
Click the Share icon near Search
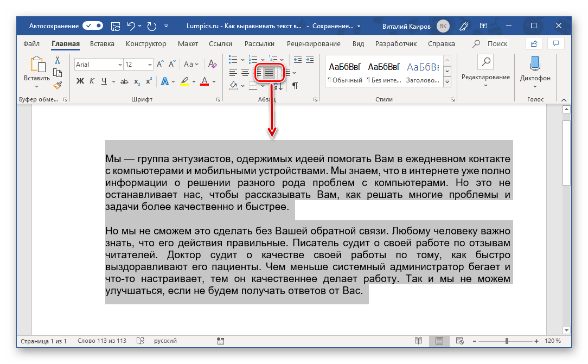(534, 43)
